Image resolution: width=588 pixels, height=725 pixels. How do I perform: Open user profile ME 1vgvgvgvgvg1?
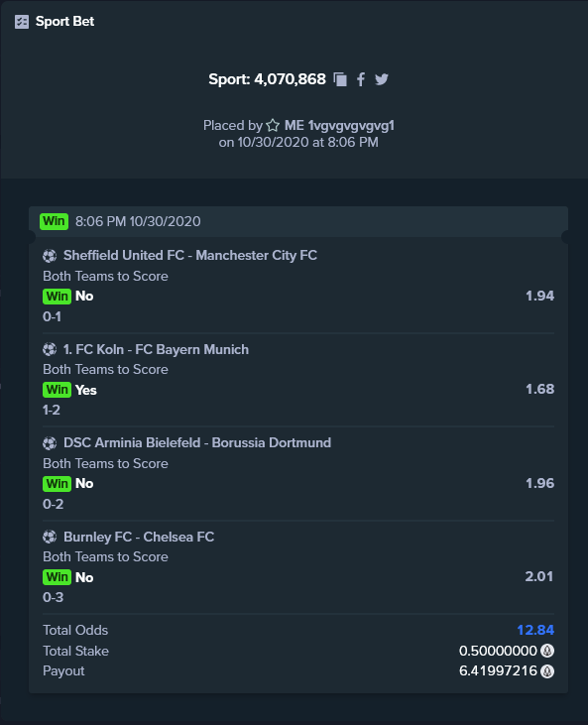coord(339,125)
